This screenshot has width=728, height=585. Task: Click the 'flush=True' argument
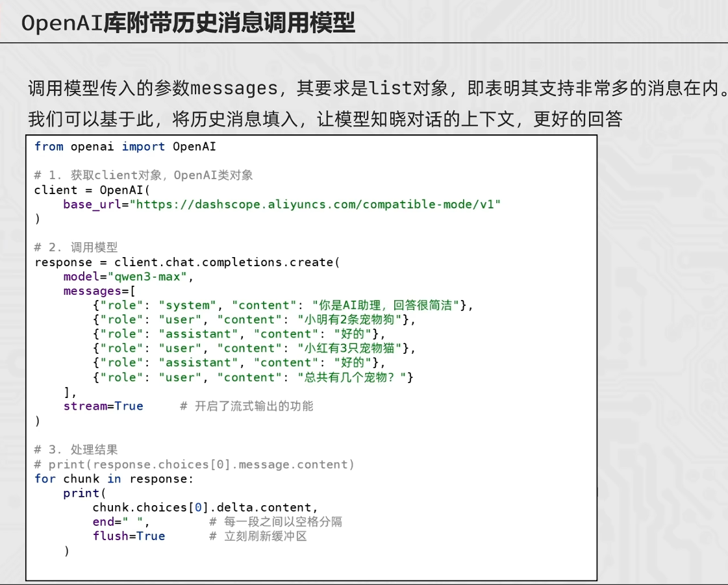(129, 537)
